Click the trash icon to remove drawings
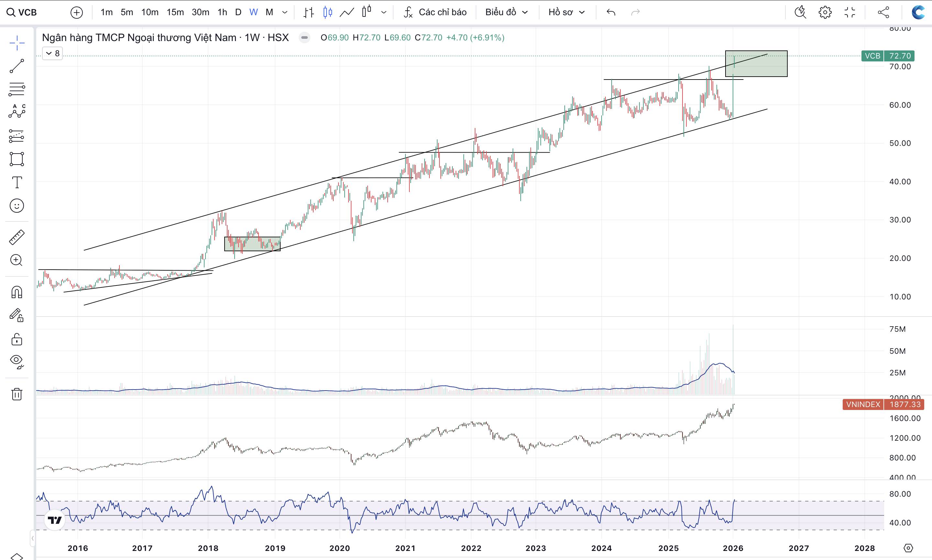Viewport: 932px width, 560px height. coord(17,394)
